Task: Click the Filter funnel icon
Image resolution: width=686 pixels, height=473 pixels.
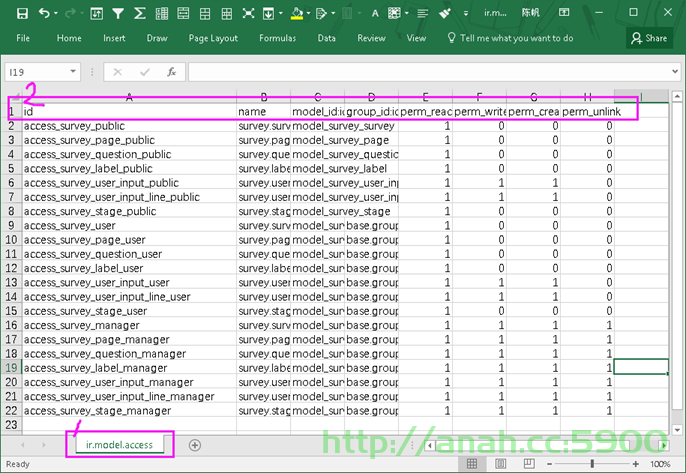Action: [118, 14]
